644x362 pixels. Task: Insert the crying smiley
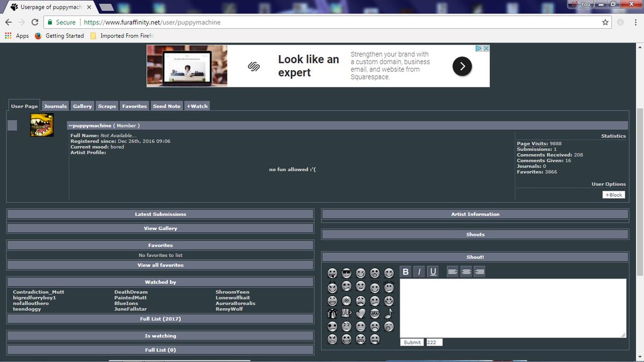pos(361,300)
